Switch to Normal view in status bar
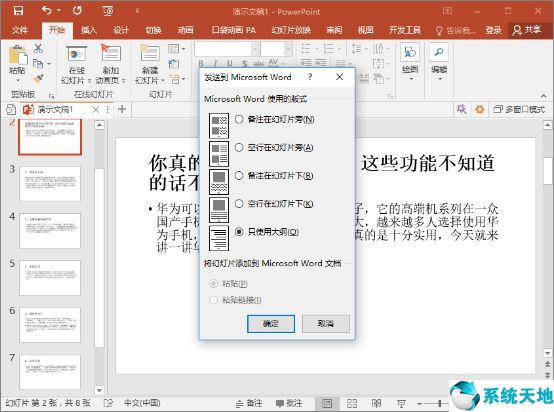Image resolution: width=554 pixels, height=412 pixels. point(327,403)
